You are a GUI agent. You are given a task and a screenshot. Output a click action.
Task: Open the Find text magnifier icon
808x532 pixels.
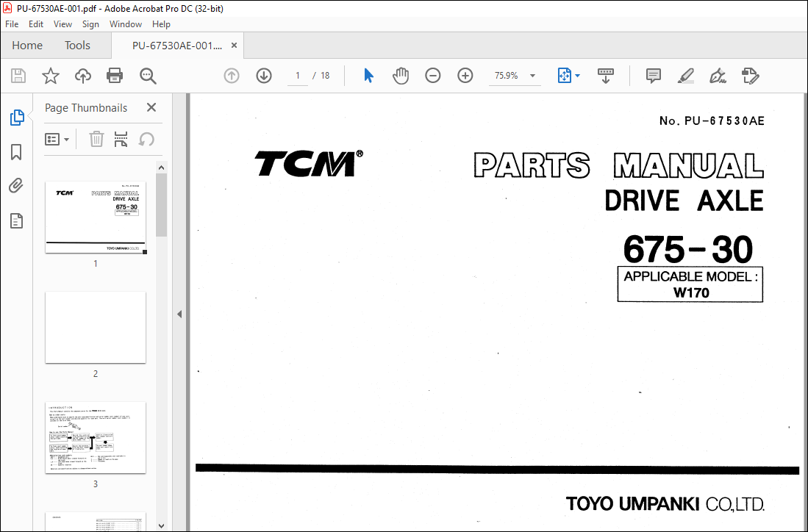click(x=148, y=76)
